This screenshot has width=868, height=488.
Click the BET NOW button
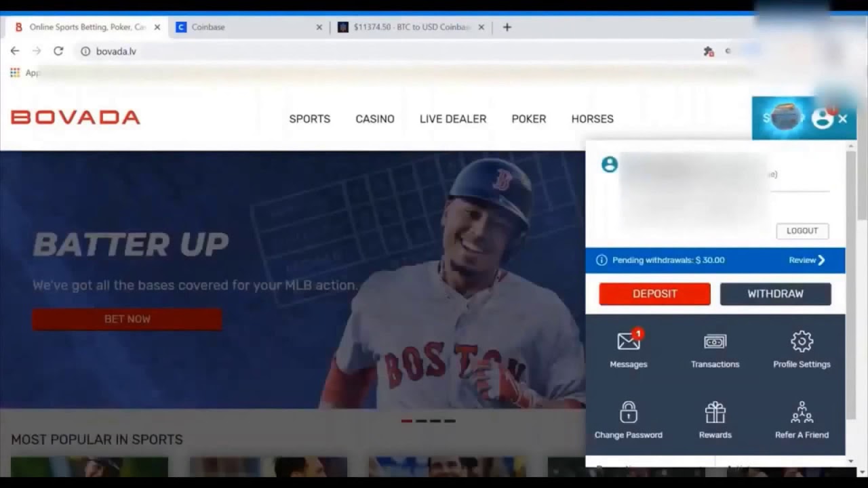pos(127,319)
